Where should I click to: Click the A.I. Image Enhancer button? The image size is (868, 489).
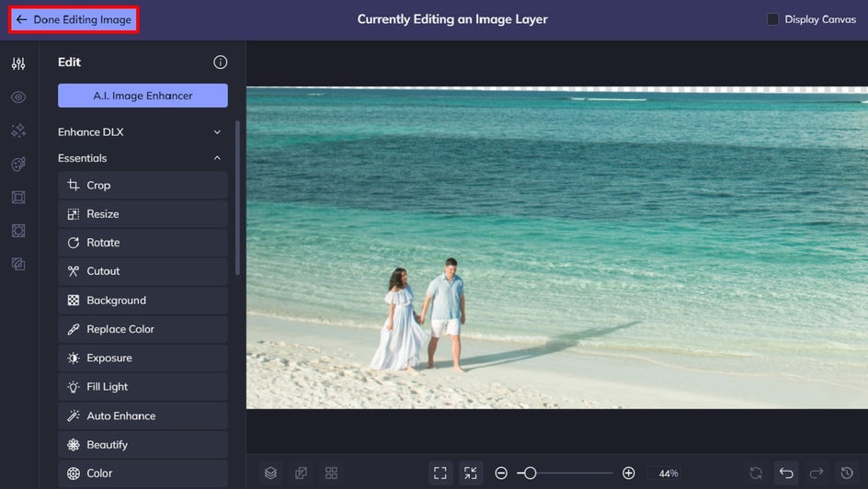pos(143,96)
